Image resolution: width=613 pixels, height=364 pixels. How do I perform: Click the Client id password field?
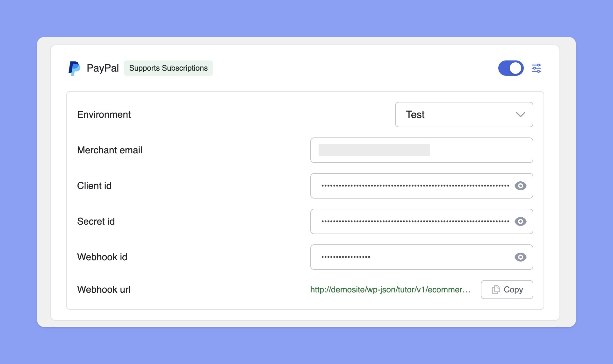[422, 186]
